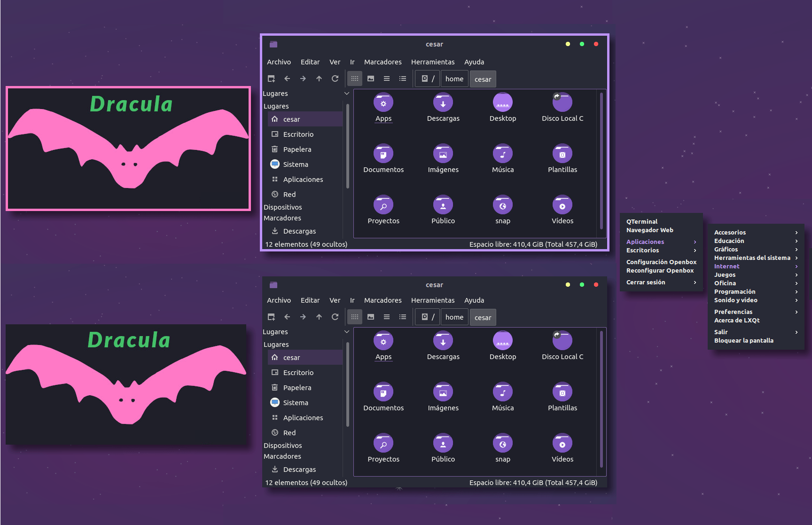The height and width of the screenshot is (525, 812).
Task: Navigate up to the parent directory
Action: [319, 78]
